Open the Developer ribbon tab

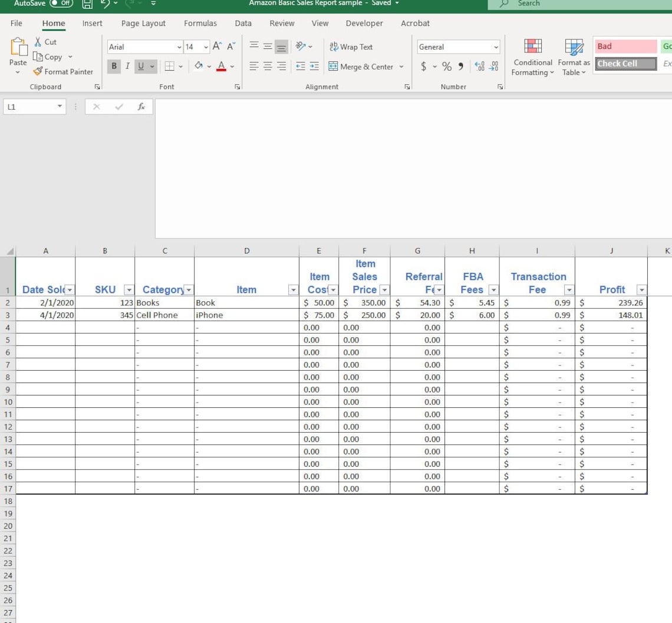click(x=364, y=24)
